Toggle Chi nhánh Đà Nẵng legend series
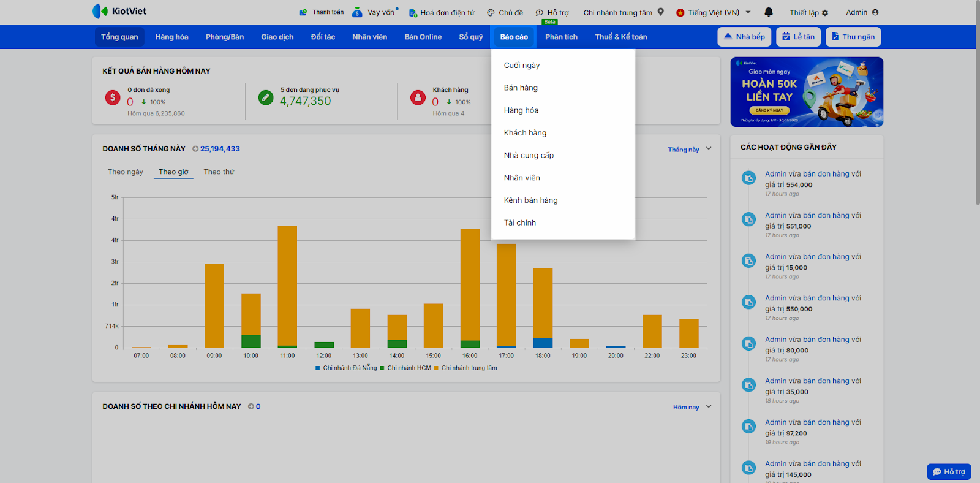This screenshot has height=483, width=980. pos(346,368)
